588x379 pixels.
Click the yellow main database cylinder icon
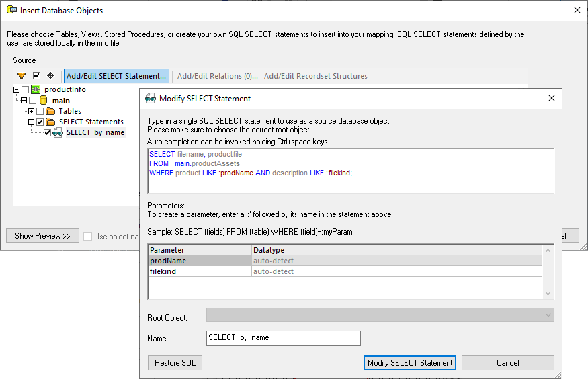click(44, 101)
